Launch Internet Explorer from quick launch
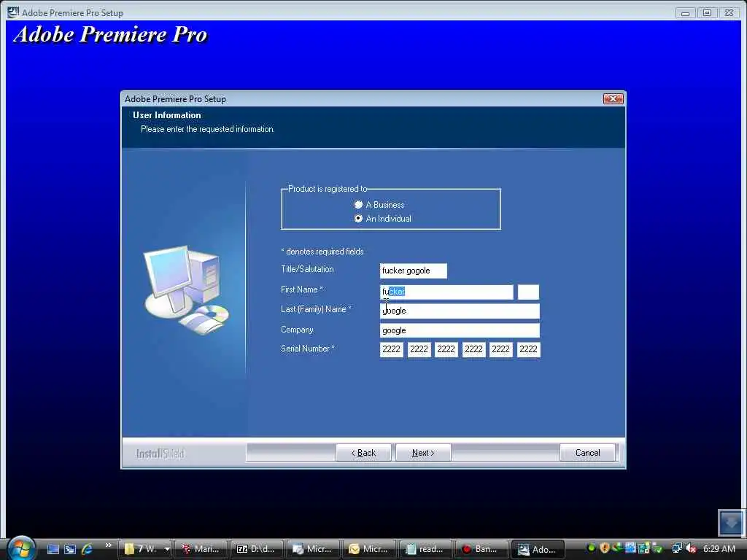The height and width of the screenshot is (560, 747). (x=88, y=549)
